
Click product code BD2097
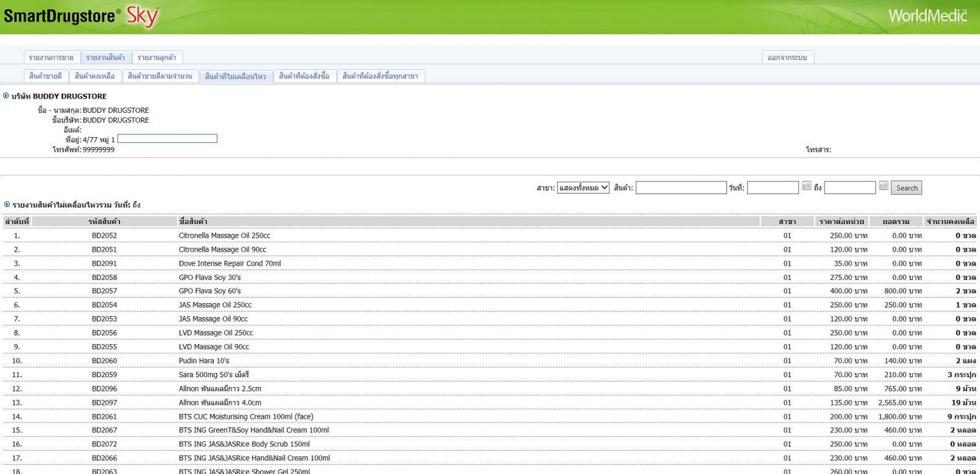(104, 403)
